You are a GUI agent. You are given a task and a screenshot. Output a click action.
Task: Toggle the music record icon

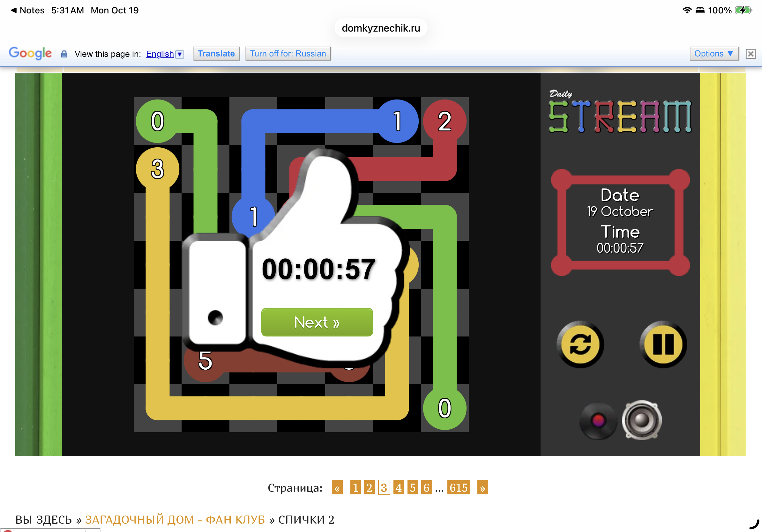pos(598,421)
